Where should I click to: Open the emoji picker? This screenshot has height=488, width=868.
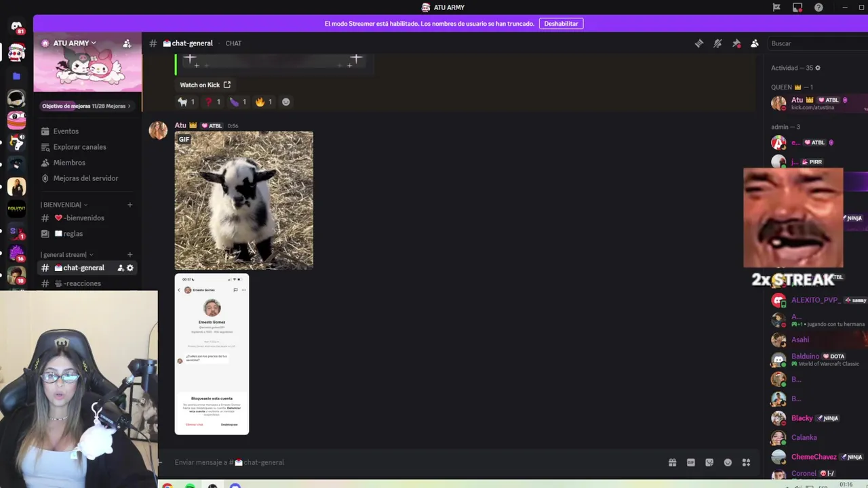tap(728, 462)
